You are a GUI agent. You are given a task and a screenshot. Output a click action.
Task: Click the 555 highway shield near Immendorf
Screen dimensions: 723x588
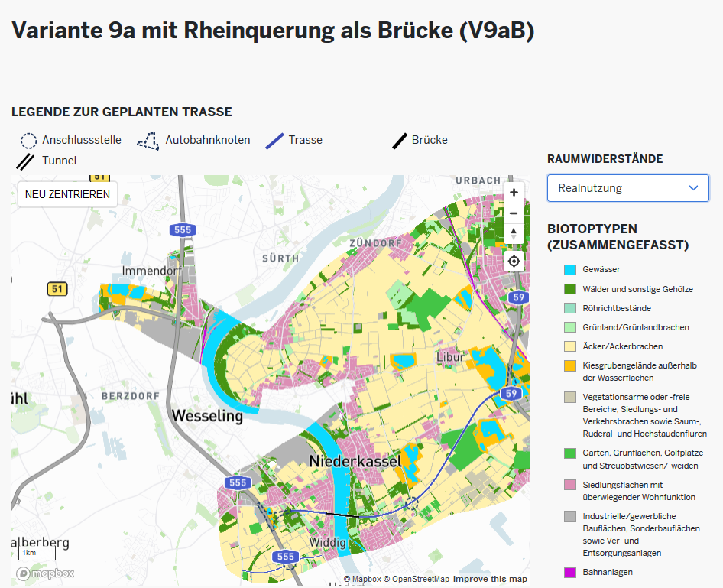(x=183, y=229)
